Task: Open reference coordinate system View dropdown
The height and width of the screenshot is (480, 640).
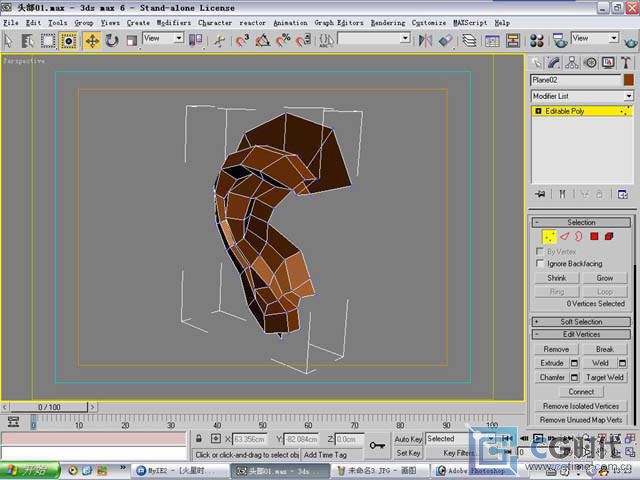Action: point(163,39)
